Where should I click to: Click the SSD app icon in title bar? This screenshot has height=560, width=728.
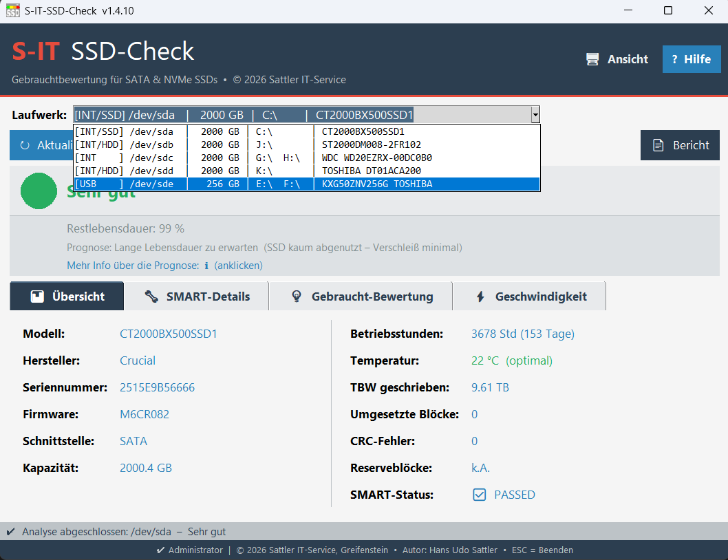coord(13,10)
